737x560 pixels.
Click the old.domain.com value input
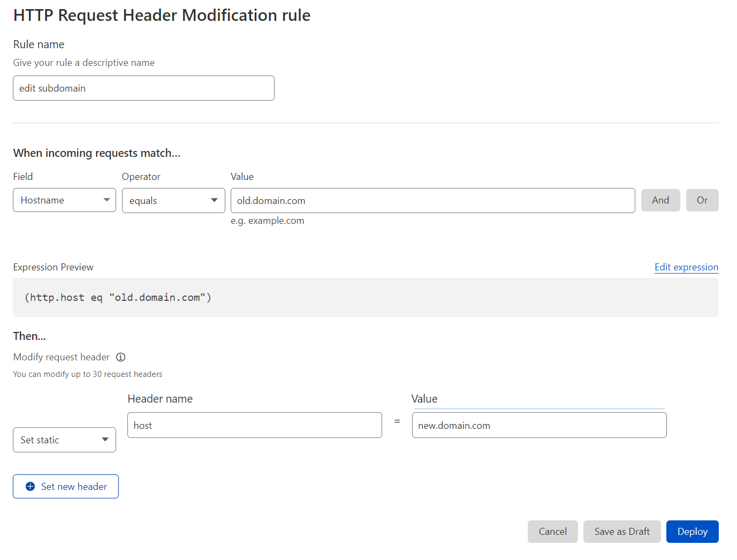click(x=432, y=201)
